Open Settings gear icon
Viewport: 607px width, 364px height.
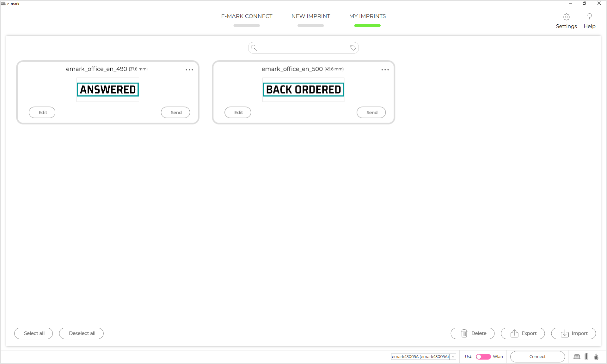(566, 17)
